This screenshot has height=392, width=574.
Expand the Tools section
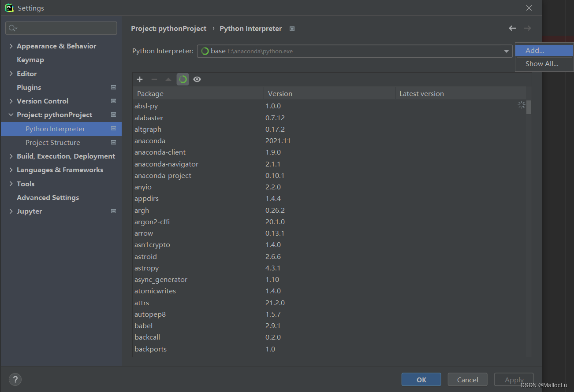click(x=11, y=184)
